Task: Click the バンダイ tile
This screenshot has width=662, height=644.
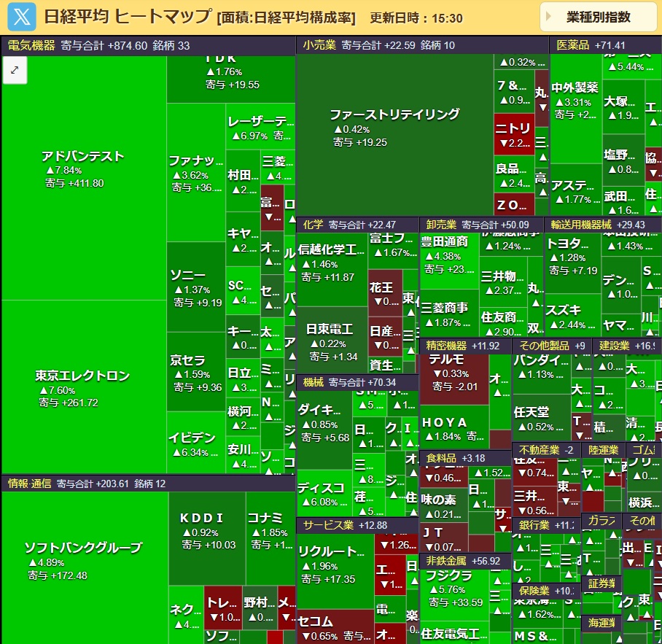Action: (541, 374)
